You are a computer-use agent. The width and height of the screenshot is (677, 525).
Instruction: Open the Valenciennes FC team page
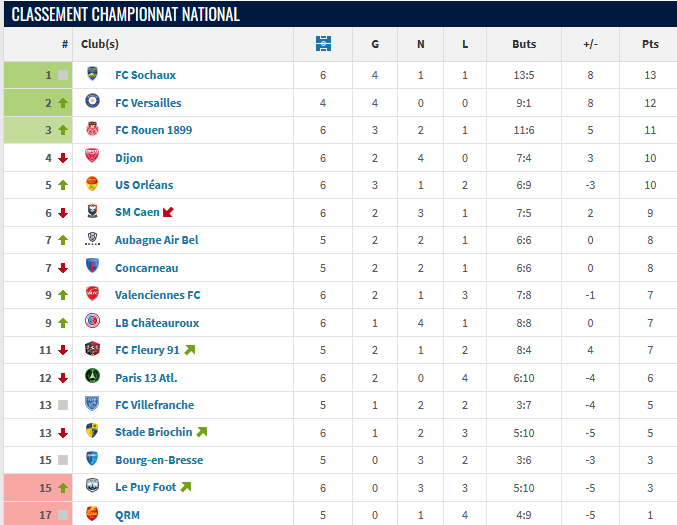157,295
